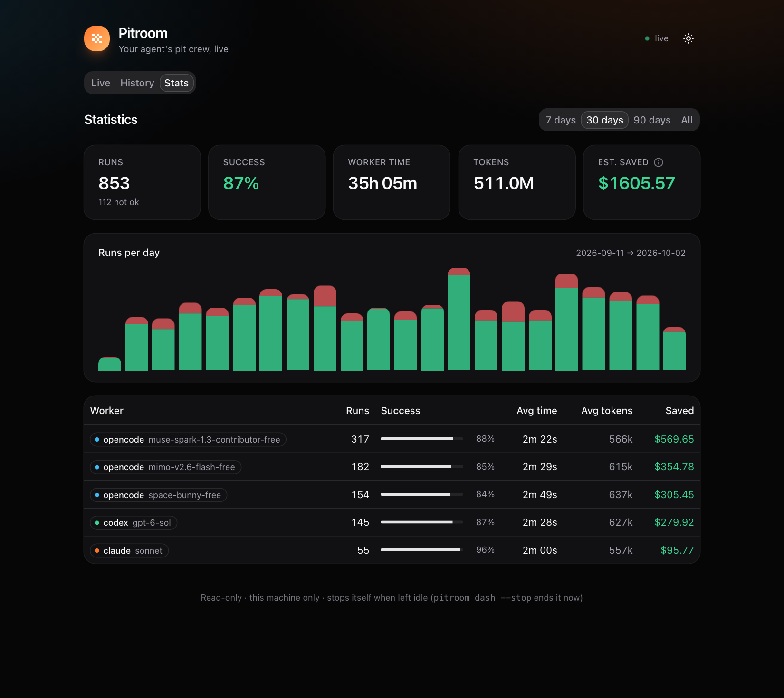Click the $1605.57 estimated saved value
Screen dimensions: 784x698
click(637, 183)
